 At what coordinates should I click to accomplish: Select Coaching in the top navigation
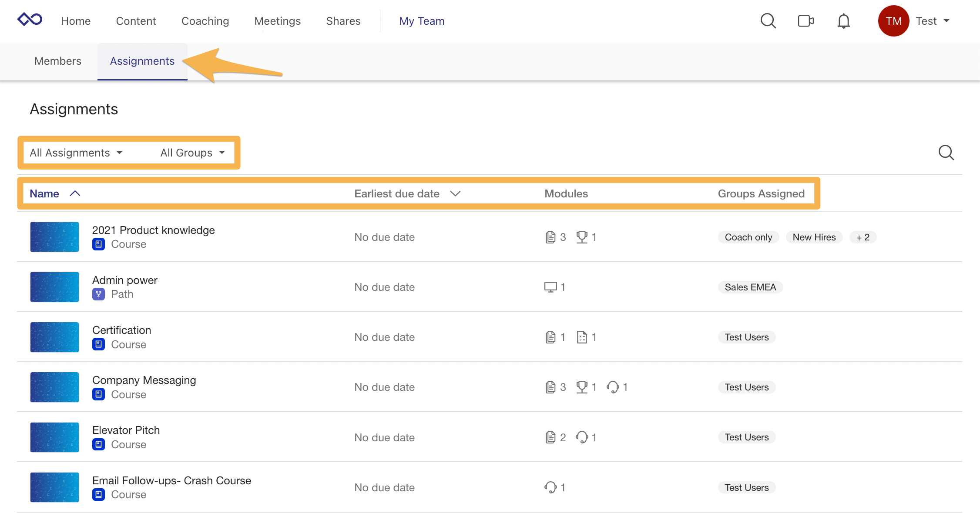tap(205, 21)
